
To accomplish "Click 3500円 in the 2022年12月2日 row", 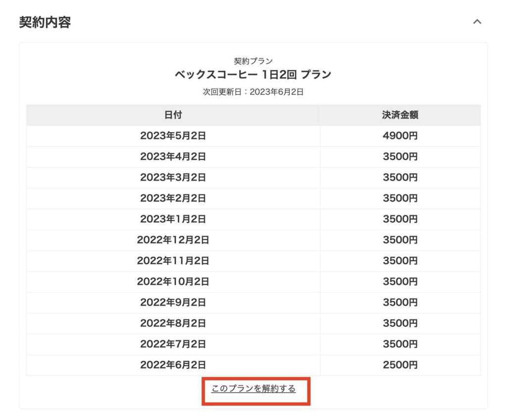I will click(x=400, y=240).
